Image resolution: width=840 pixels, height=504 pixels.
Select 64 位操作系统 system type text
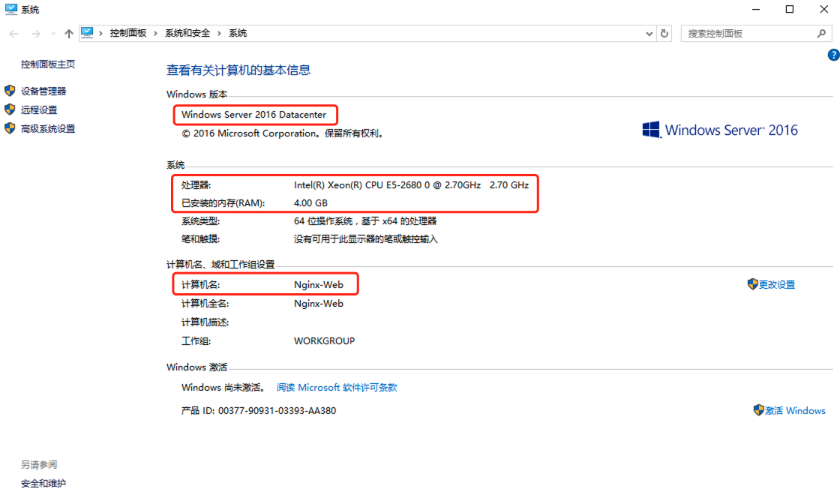(364, 220)
